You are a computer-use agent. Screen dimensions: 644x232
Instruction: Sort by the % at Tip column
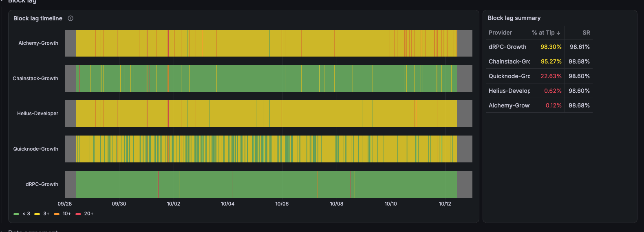pyautogui.click(x=546, y=33)
